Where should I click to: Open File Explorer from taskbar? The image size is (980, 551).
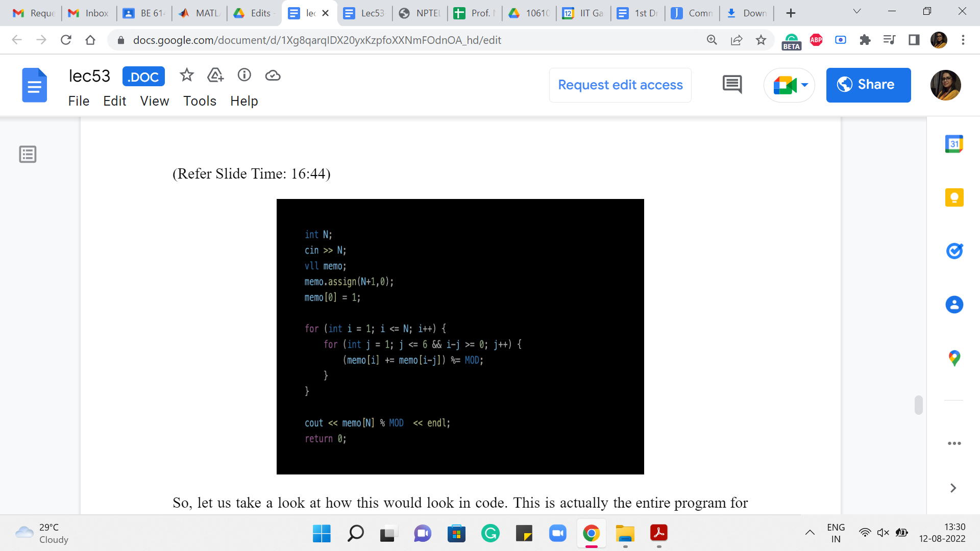click(625, 534)
